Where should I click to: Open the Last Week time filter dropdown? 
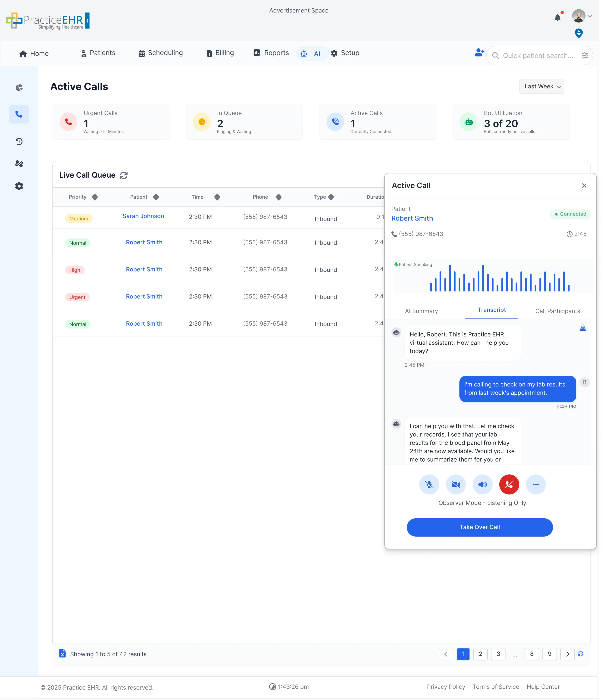(x=541, y=87)
